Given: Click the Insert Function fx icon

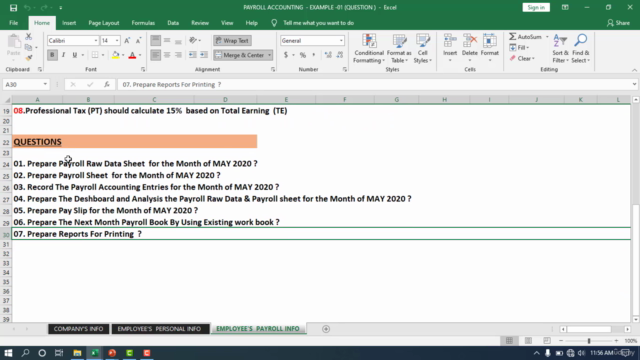Looking at the screenshot, I should [x=107, y=84].
